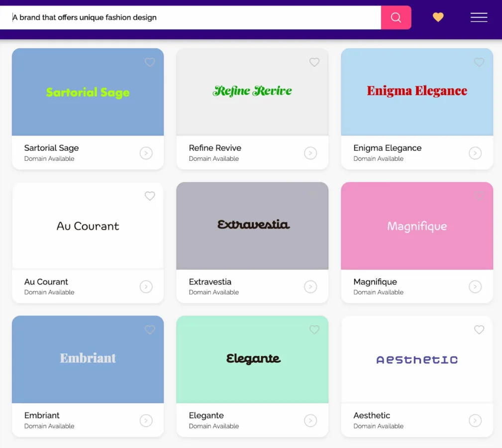The width and height of the screenshot is (502, 448).
Task: Select the Embriant logo preview
Action: coord(88,359)
